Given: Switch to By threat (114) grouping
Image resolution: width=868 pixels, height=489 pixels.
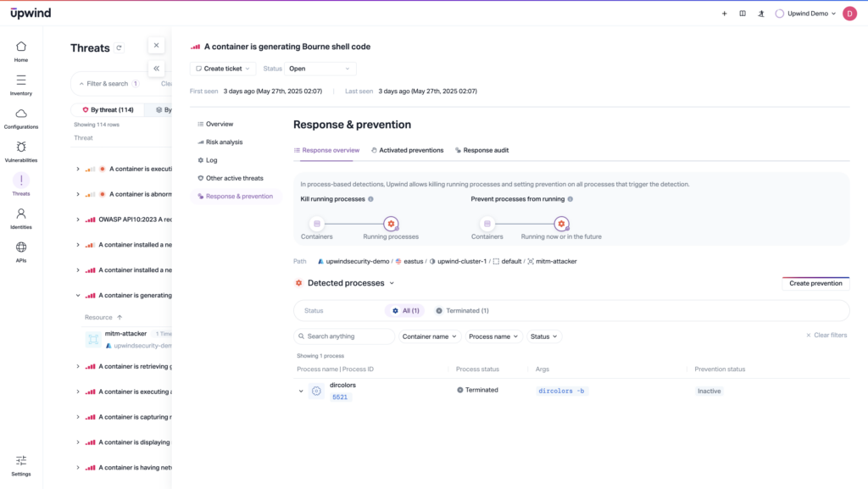Looking at the screenshot, I should click(x=108, y=109).
